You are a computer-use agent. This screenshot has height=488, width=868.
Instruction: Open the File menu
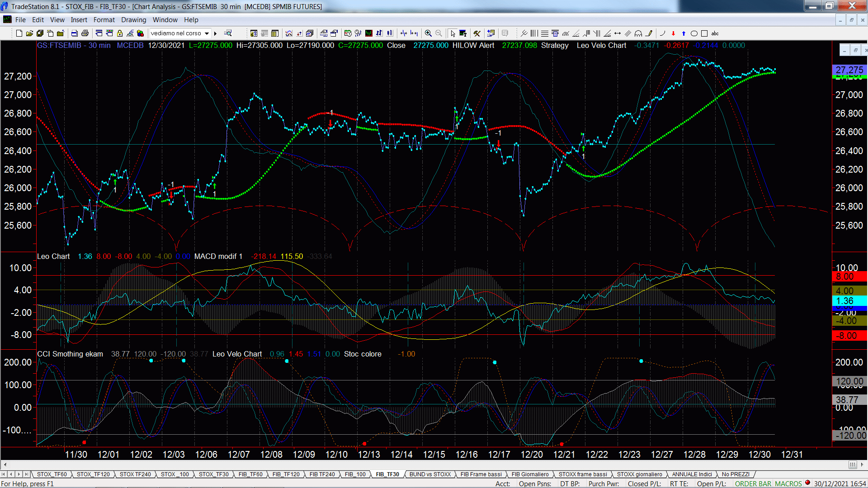[20, 20]
